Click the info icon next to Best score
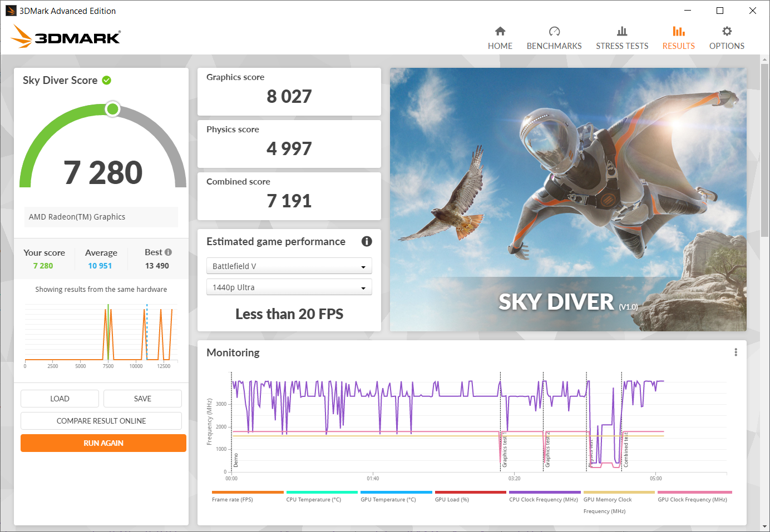This screenshot has height=532, width=770. pyautogui.click(x=168, y=252)
